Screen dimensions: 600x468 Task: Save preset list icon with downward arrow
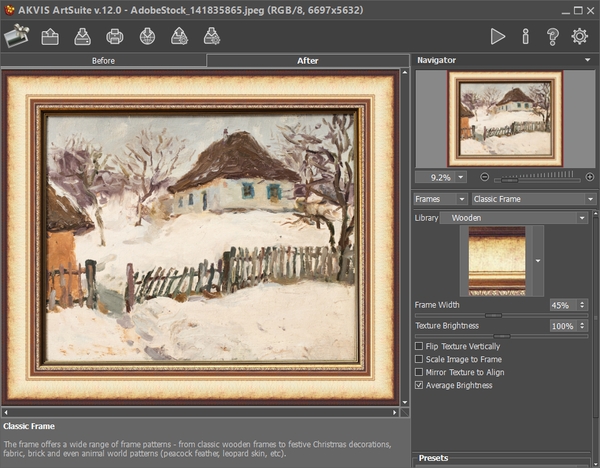point(212,37)
